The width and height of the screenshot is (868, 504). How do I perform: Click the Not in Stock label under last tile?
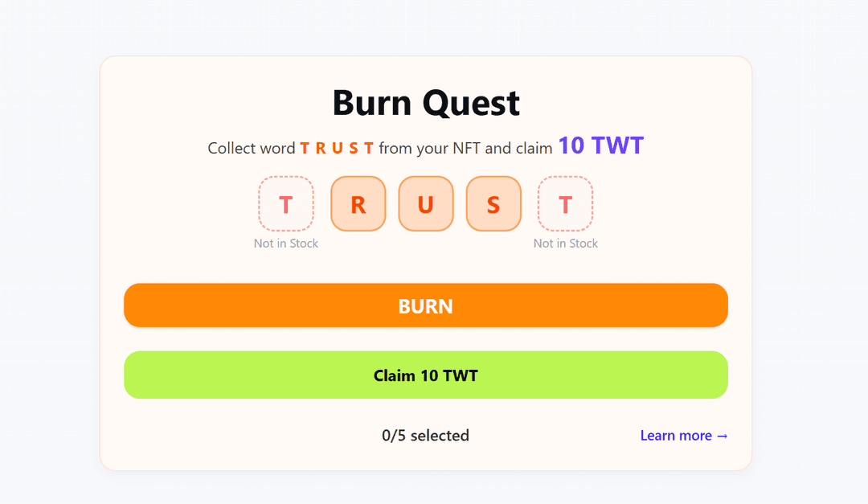pos(566,243)
